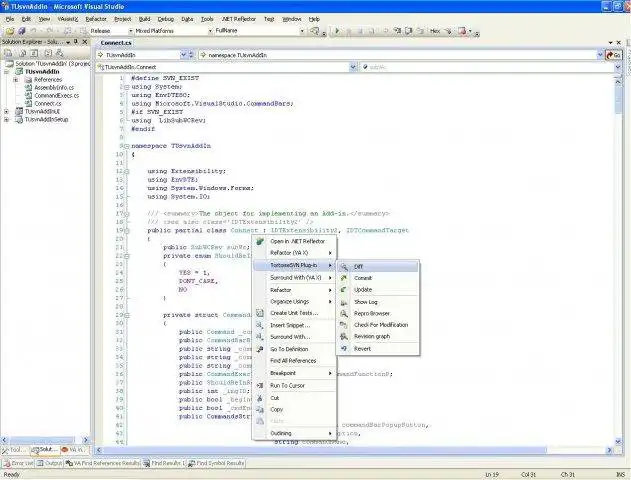Select Check For Modification entry
The image size is (631, 480).
377,325
